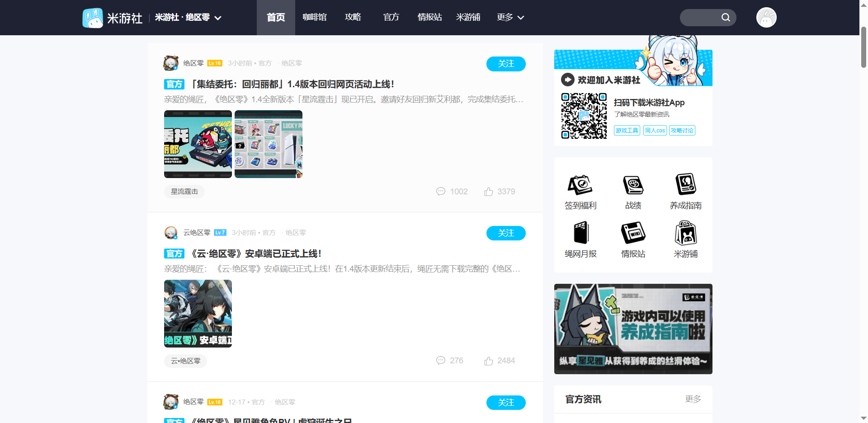Screen dimensions: 868x423
Task: Open the 云绝区零 author avatar
Action: [x=171, y=233]
